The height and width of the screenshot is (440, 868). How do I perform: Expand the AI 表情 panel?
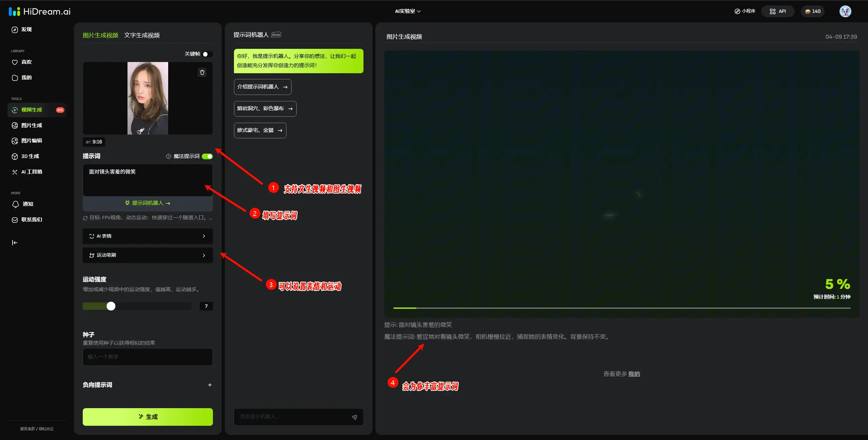point(147,236)
